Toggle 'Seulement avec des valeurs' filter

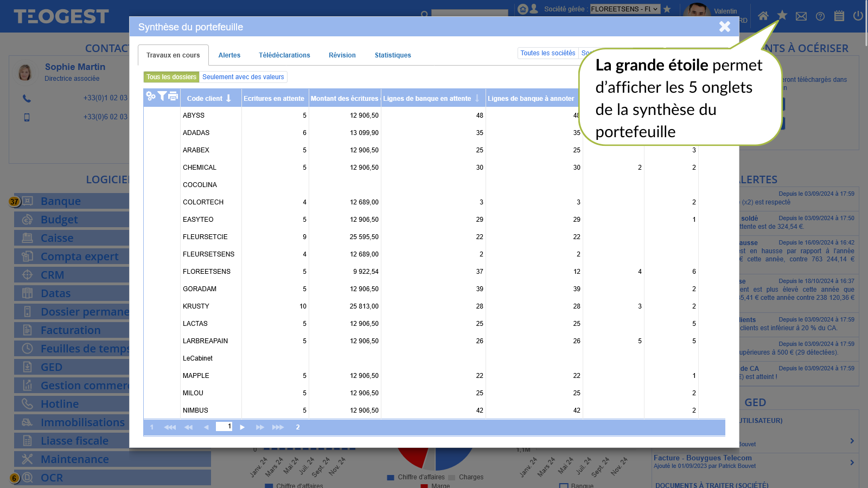243,77
